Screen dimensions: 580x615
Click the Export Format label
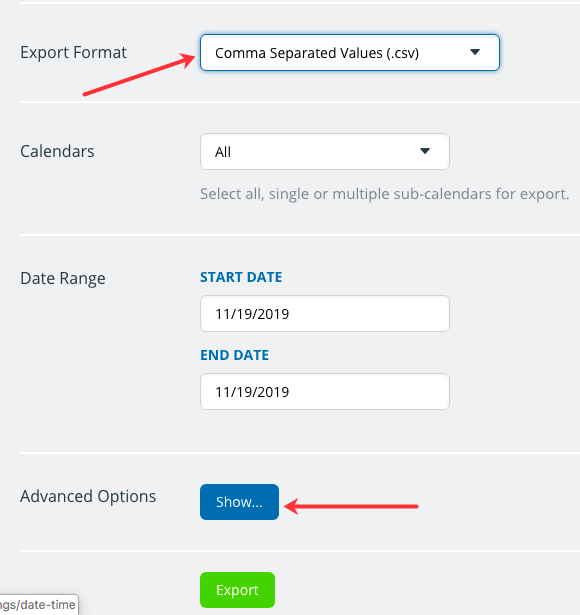click(73, 52)
